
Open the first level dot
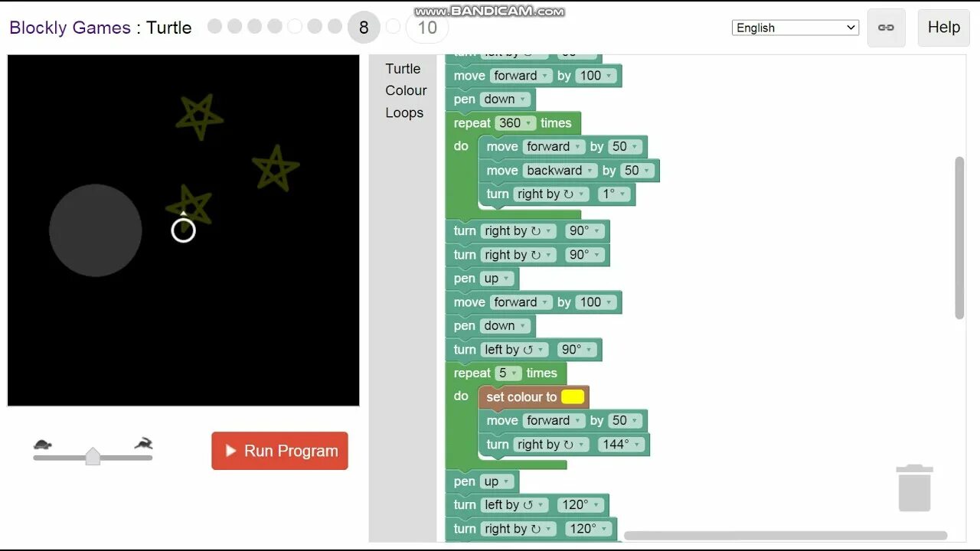(x=214, y=27)
